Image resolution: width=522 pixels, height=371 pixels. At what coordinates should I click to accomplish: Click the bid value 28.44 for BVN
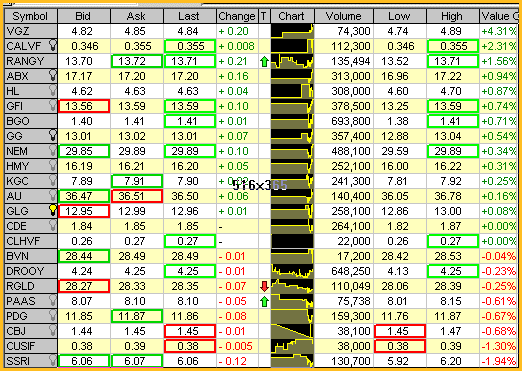pyautogui.click(x=84, y=256)
